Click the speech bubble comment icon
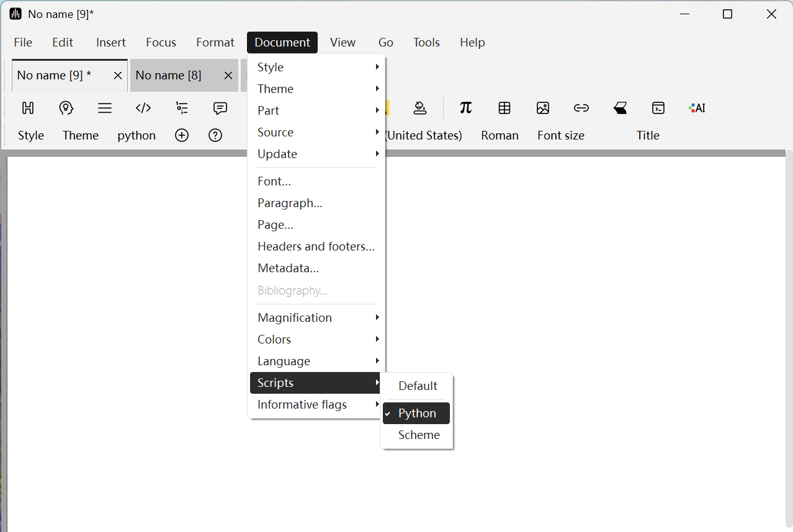Viewport: 793px width, 532px height. pyautogui.click(x=220, y=108)
